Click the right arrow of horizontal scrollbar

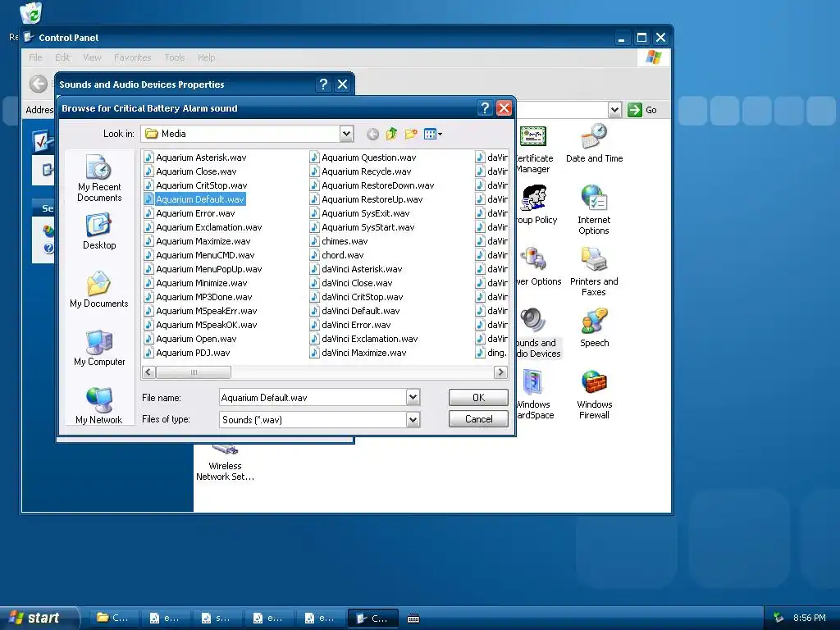click(500, 372)
